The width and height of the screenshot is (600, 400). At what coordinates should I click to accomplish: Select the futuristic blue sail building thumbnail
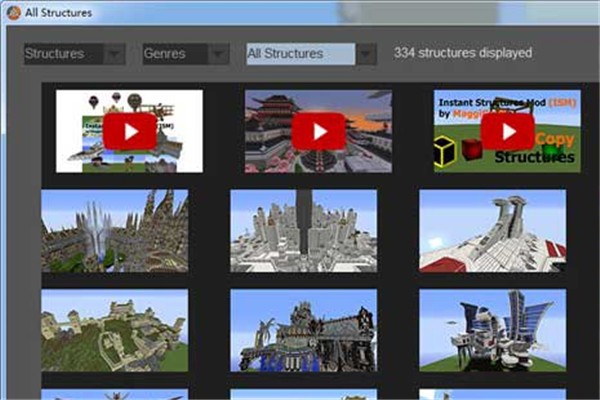coord(492,330)
